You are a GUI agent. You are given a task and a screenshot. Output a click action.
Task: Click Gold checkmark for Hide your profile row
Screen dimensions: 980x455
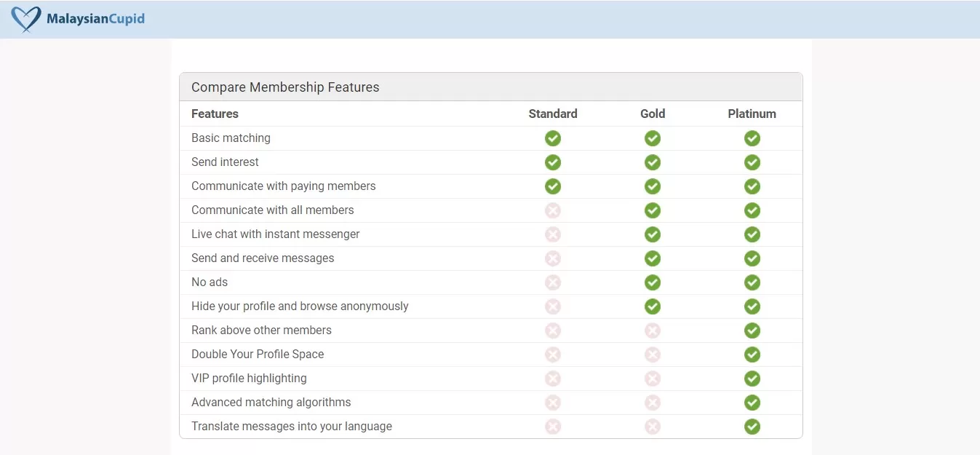(653, 306)
